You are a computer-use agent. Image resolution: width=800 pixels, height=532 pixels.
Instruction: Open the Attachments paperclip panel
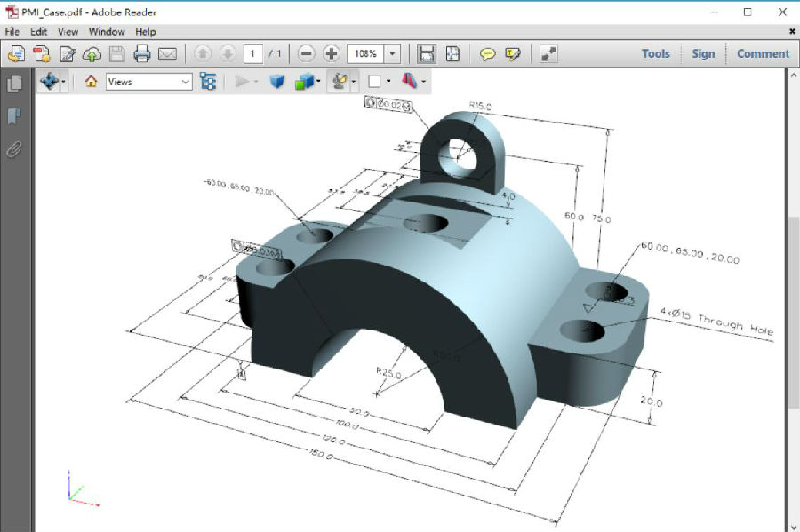(x=14, y=148)
